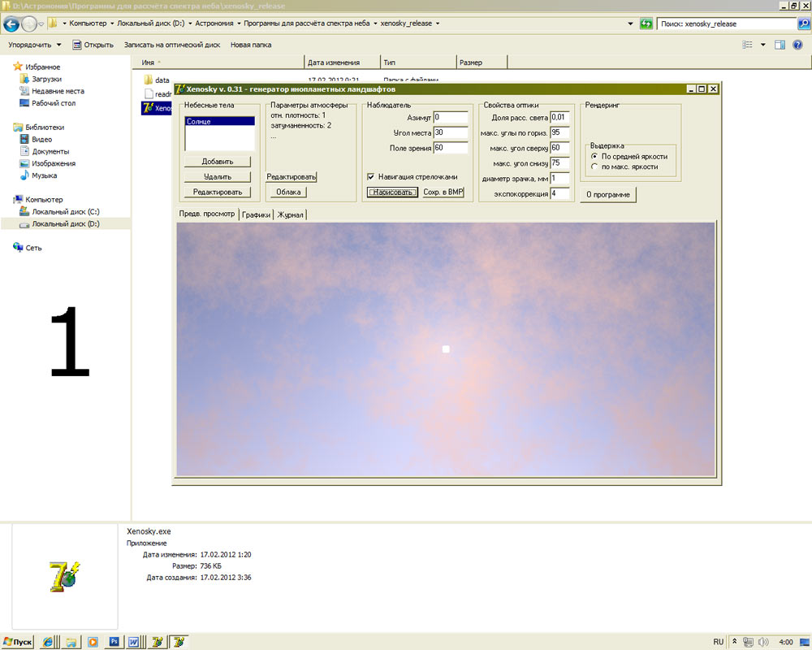Open the view options dropdown arrow
812x650 pixels.
coord(762,45)
